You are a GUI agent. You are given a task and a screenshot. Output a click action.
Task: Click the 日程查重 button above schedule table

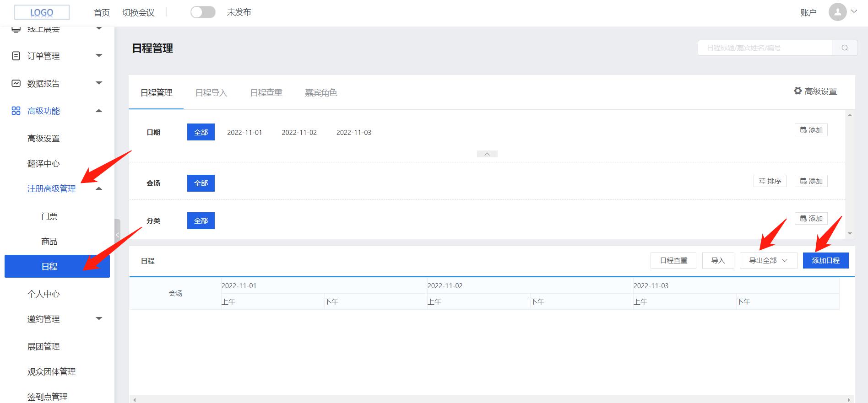point(673,260)
